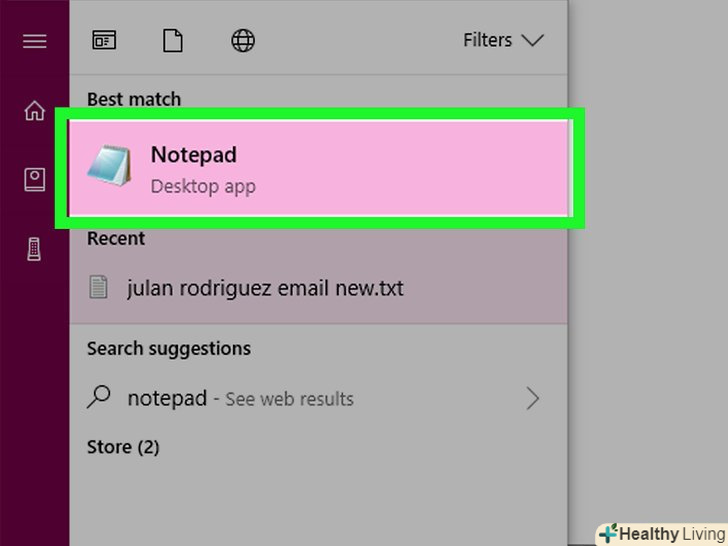
Task: Open the Notepad desktop app result
Action: (x=318, y=168)
